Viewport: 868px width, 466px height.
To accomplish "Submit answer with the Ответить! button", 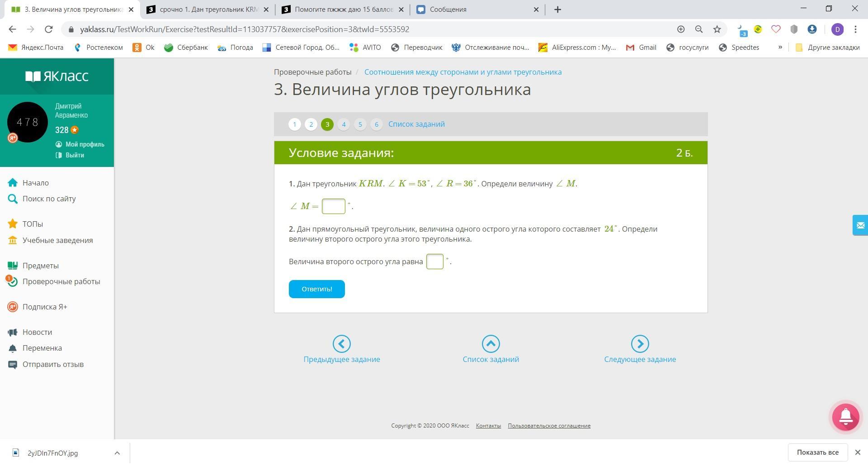I will (317, 289).
